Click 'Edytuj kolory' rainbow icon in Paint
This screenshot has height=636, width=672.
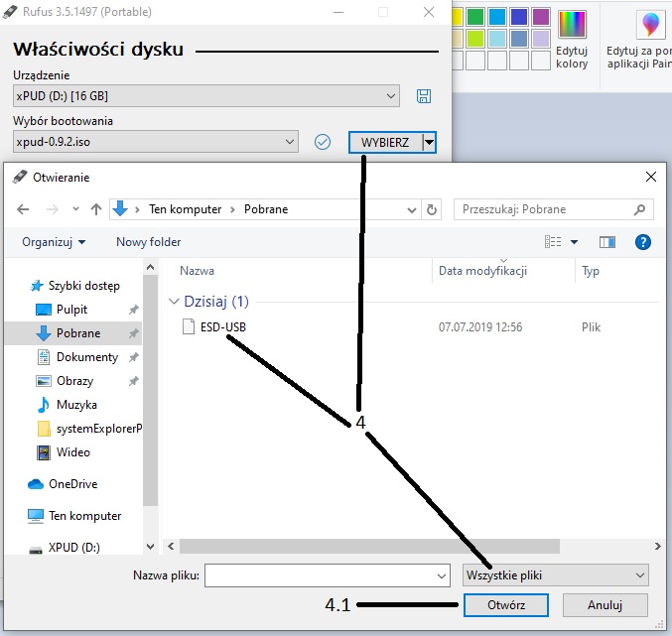coord(572,25)
